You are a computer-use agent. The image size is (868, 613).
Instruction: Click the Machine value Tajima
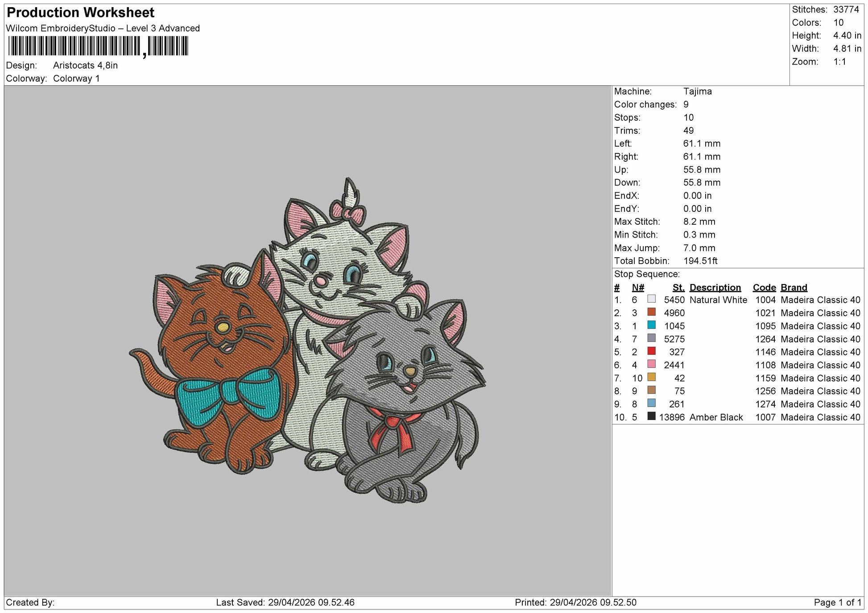pyautogui.click(x=698, y=91)
